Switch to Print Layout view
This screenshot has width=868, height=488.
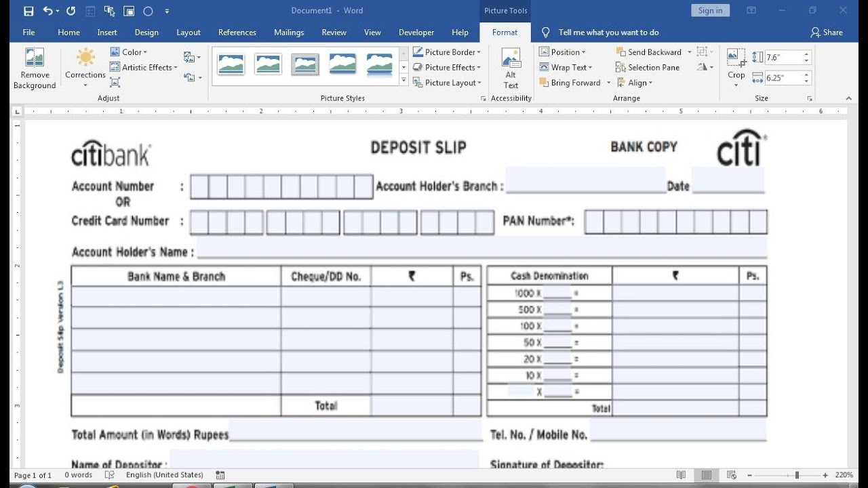click(x=706, y=475)
